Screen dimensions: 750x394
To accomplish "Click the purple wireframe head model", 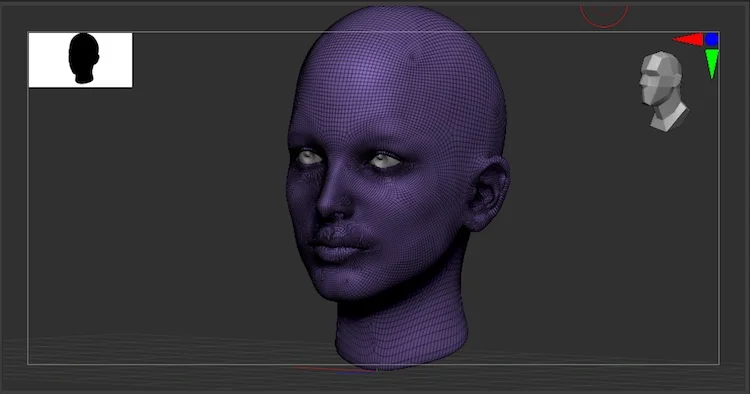I will [397, 188].
